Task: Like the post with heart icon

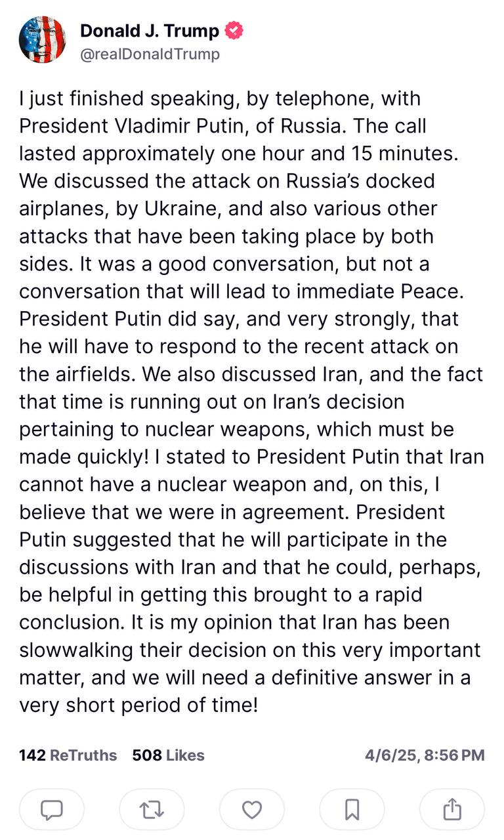Action: click(x=252, y=810)
